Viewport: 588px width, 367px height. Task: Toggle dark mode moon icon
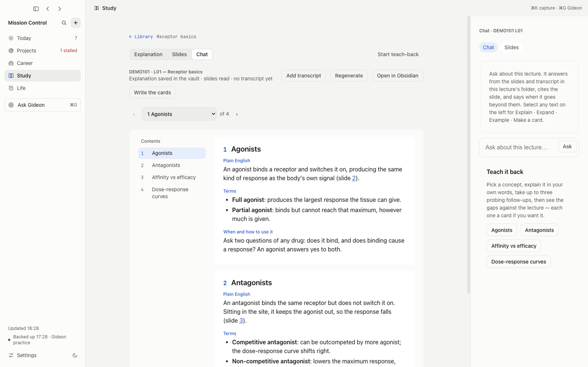click(75, 355)
